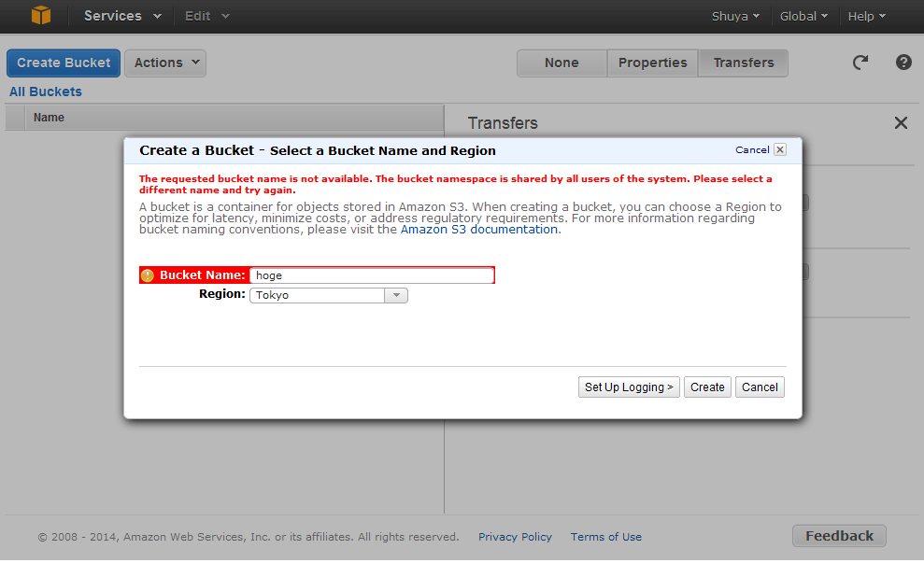924x563 pixels.
Task: Open the help question mark icon
Action: 903,63
